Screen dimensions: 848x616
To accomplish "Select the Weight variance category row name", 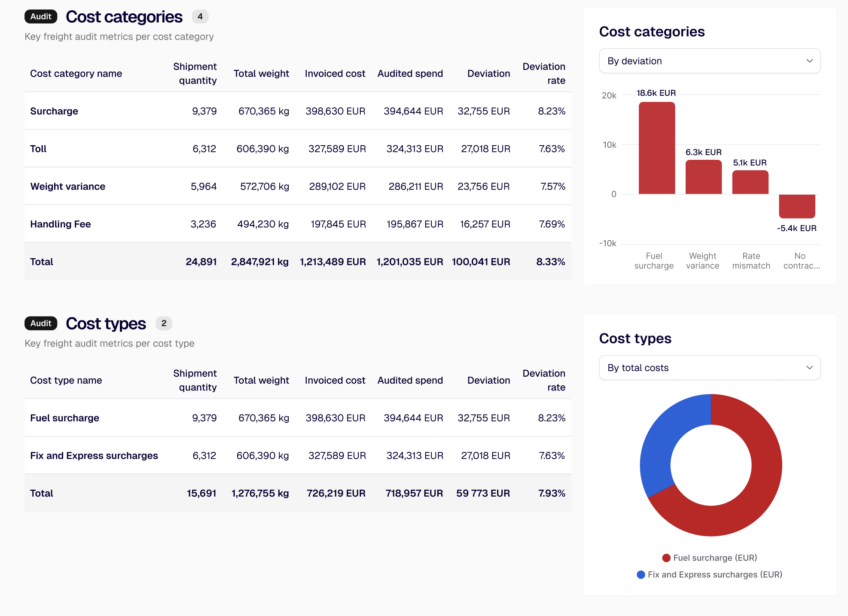I will coord(68,186).
